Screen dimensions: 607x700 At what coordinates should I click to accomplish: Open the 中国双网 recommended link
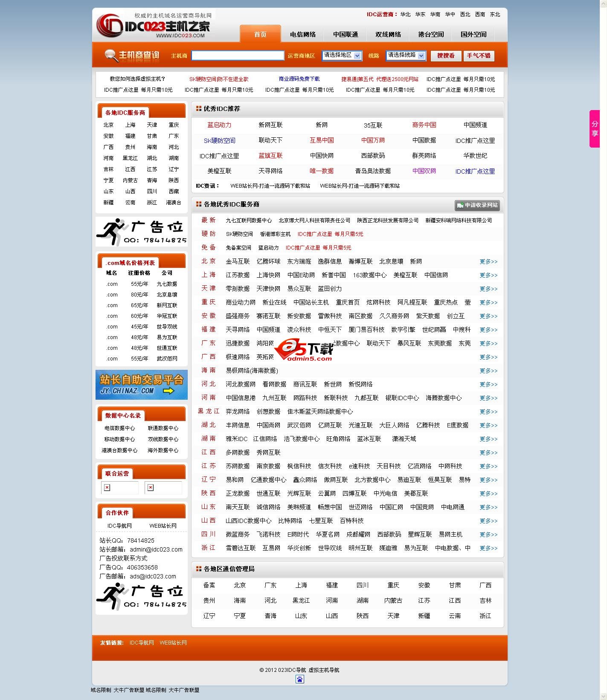[424, 171]
